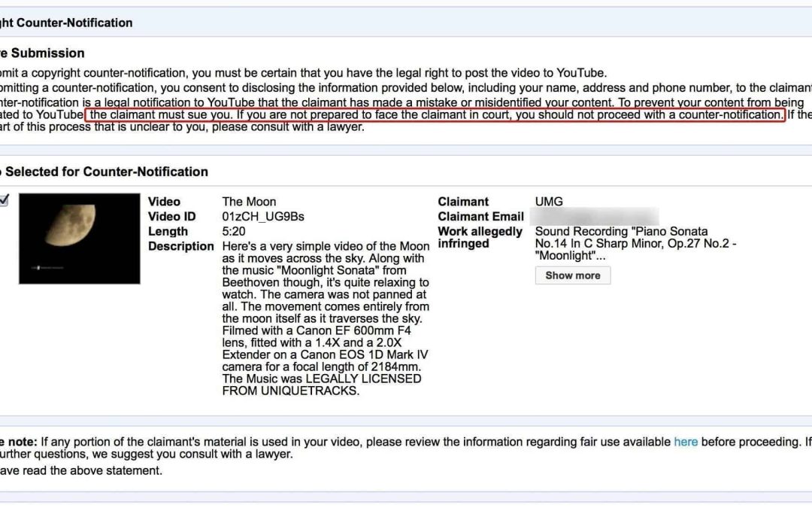Open the fair use 'here' link

tap(685, 442)
